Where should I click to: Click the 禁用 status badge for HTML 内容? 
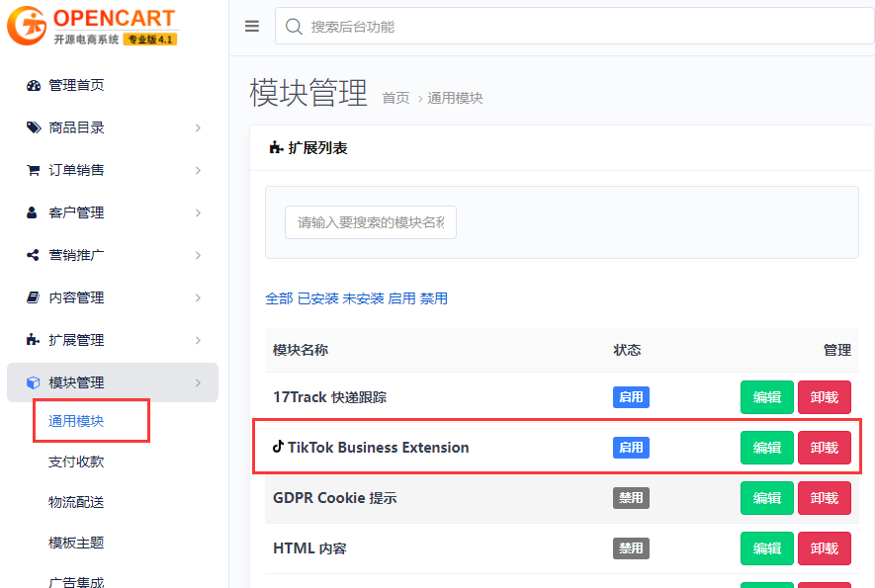pyautogui.click(x=631, y=548)
